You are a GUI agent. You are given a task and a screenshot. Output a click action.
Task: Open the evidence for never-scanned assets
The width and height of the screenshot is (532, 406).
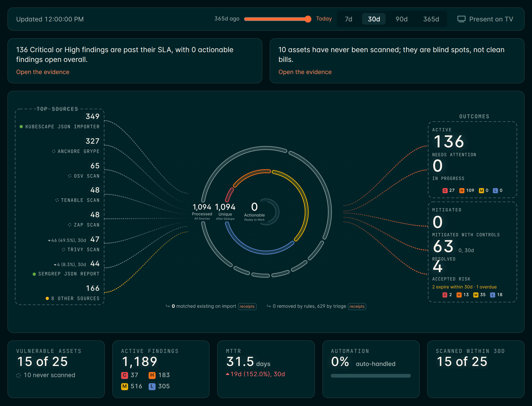pyautogui.click(x=305, y=72)
